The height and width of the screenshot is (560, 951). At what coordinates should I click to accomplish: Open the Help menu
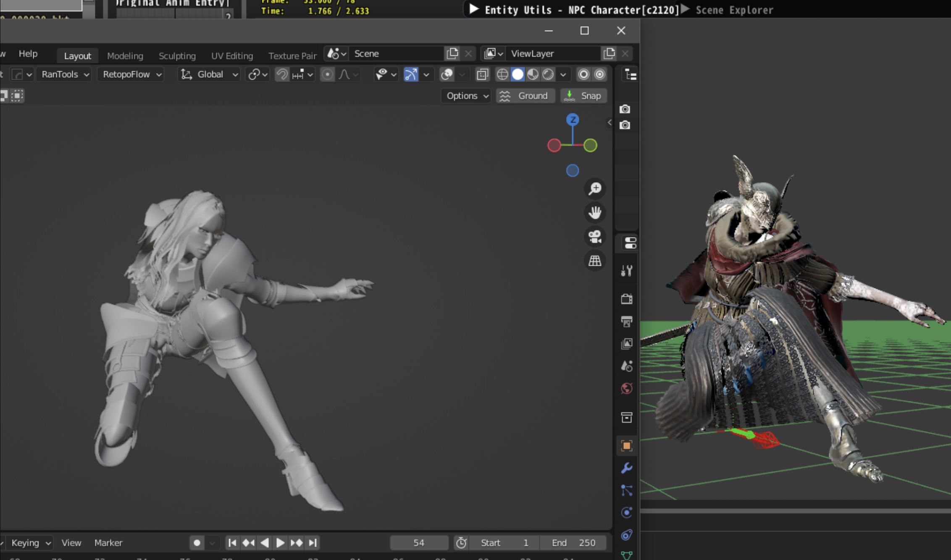pyautogui.click(x=28, y=54)
